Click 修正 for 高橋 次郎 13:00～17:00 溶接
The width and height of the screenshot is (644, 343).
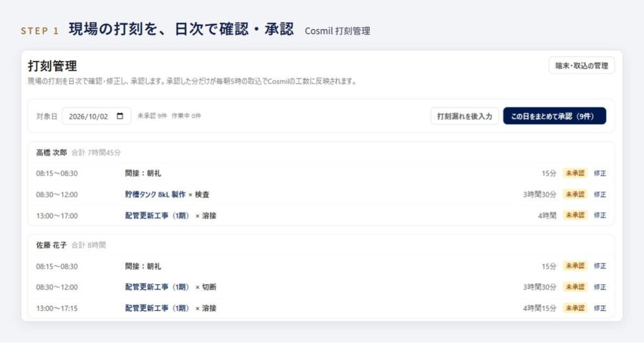(600, 215)
